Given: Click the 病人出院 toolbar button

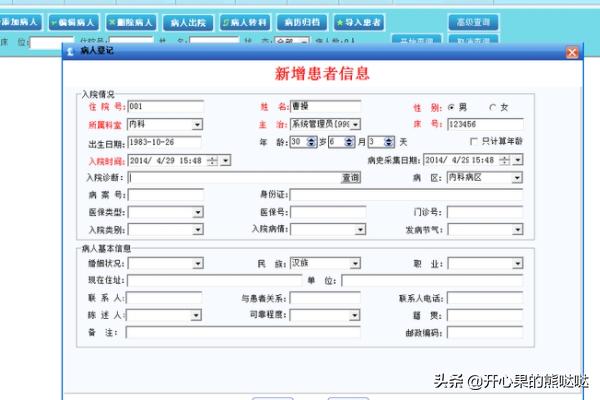Looking at the screenshot, I should (188, 21).
